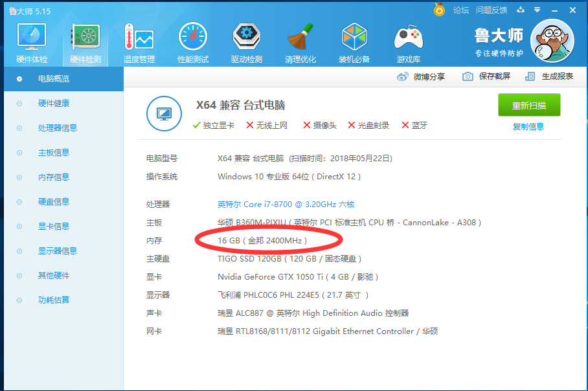Open 温度管理 temperature management
The image size is (588, 391).
coord(139,43)
